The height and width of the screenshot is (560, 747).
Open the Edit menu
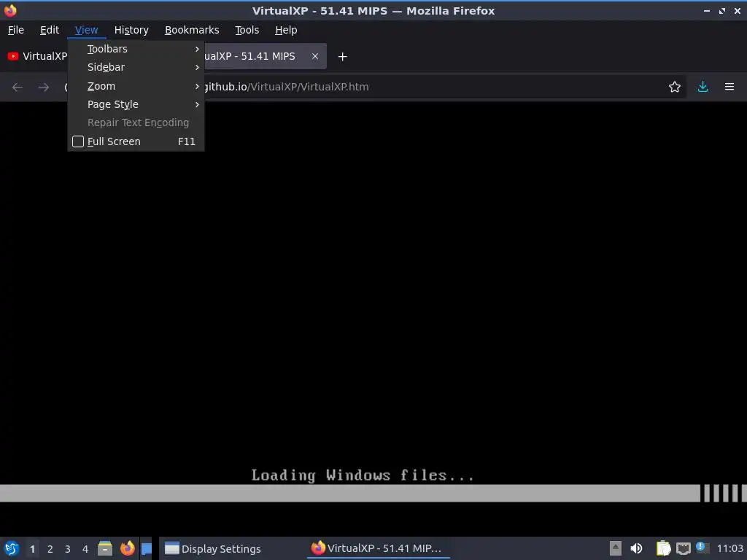[x=50, y=30]
